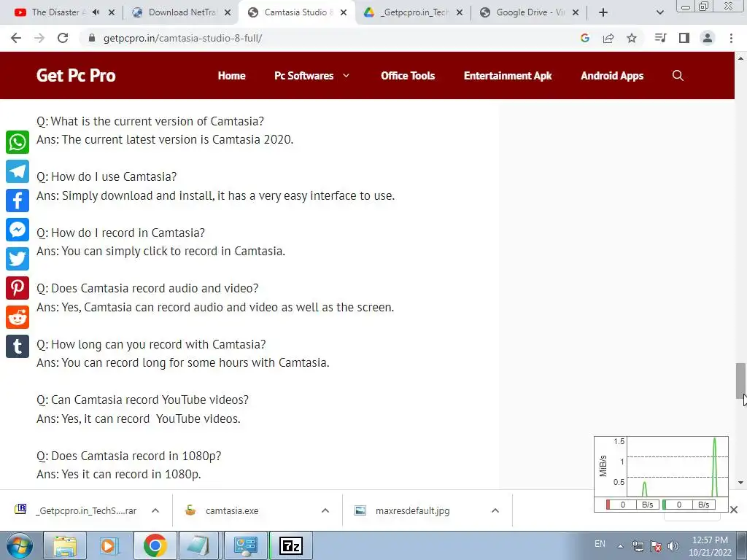747x560 pixels.
Task: Open a new browser tab
Action: (603, 12)
